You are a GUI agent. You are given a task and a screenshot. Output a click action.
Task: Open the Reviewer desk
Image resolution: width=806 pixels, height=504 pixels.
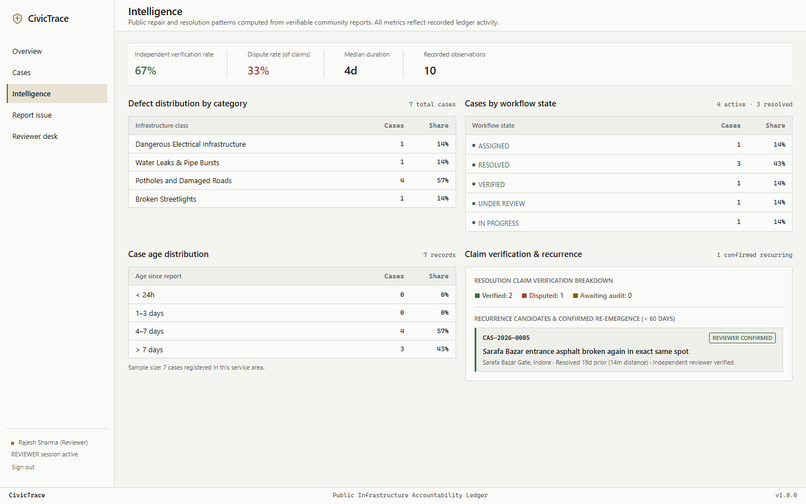pyautogui.click(x=35, y=136)
